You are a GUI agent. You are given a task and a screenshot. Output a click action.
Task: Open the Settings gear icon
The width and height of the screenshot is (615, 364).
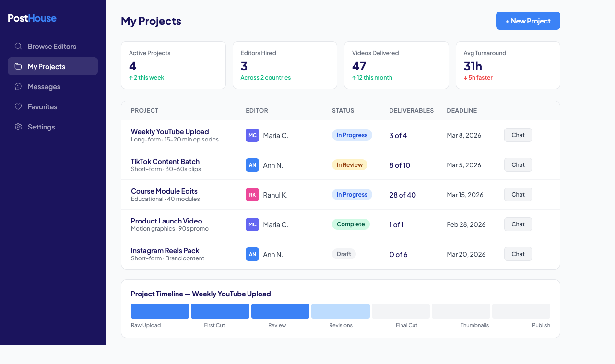pyautogui.click(x=18, y=127)
